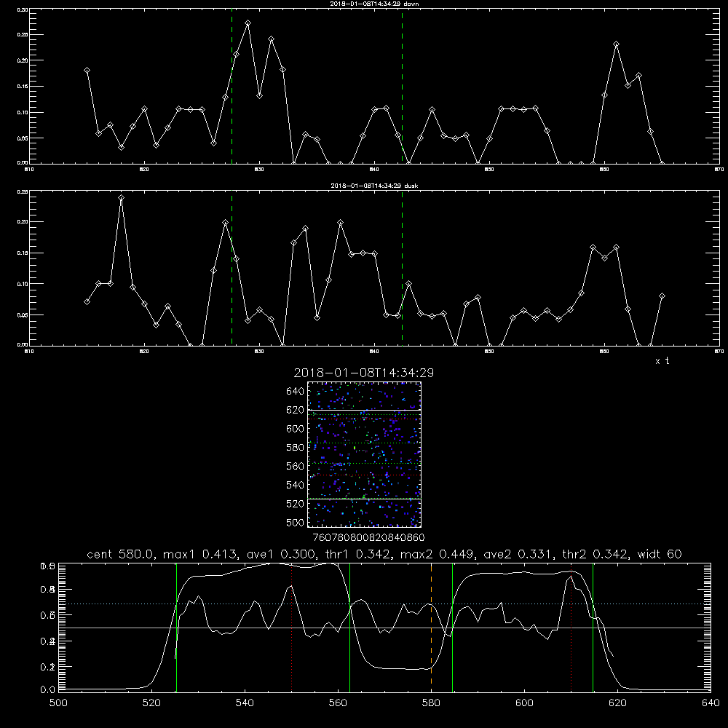Click the '640' y-axis label beside the keogram image
This screenshot has width=728, height=728.
tap(296, 392)
